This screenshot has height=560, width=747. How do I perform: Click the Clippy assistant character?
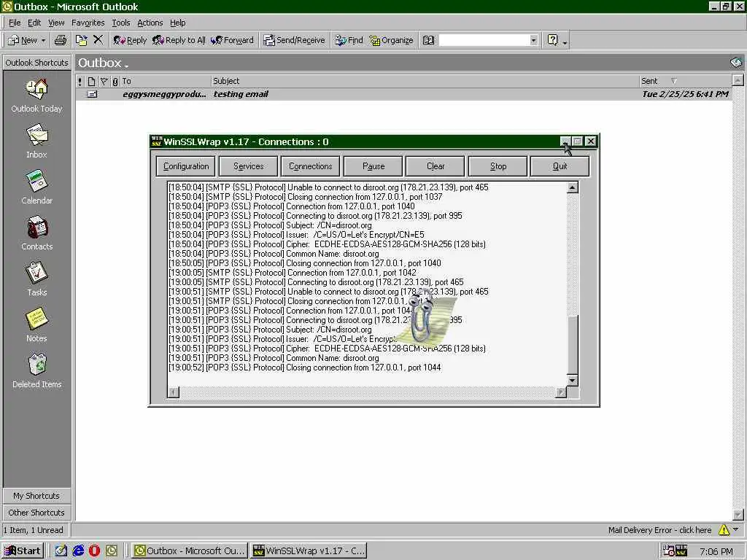pyautogui.click(x=422, y=316)
